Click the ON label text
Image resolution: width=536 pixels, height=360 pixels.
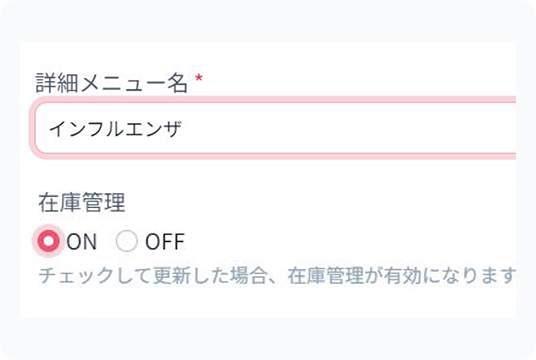coord(82,242)
